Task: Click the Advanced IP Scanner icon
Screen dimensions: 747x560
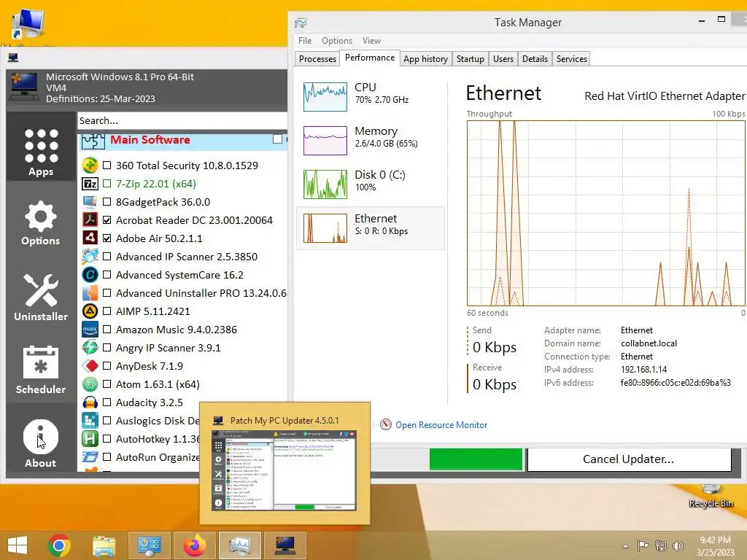Action: 90,256
